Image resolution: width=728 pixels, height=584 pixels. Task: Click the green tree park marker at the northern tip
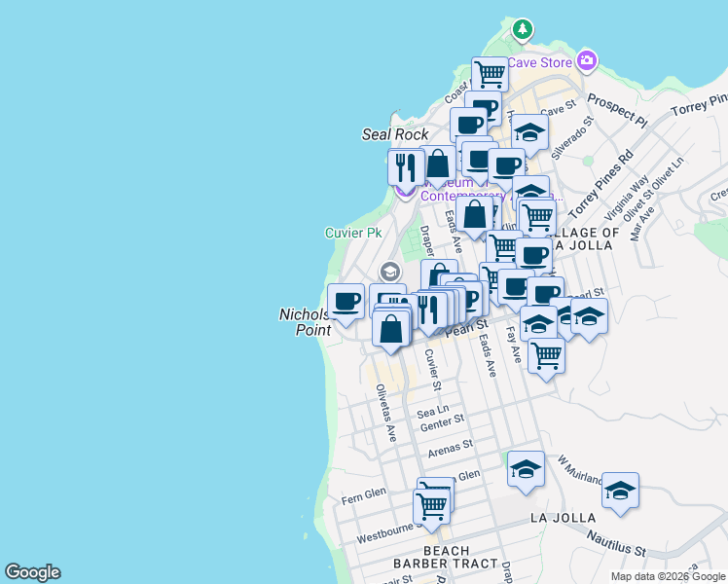[523, 30]
